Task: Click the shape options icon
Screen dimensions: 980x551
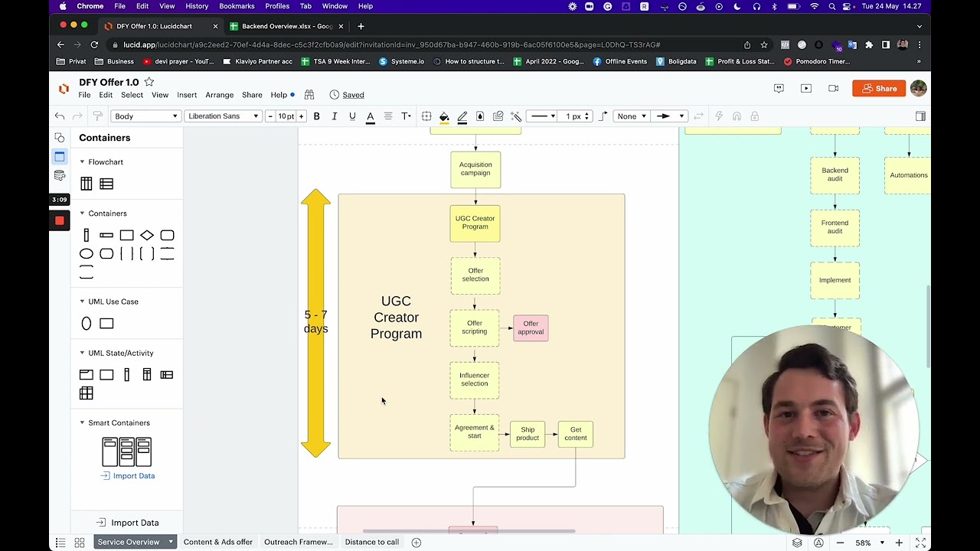Action: click(426, 116)
